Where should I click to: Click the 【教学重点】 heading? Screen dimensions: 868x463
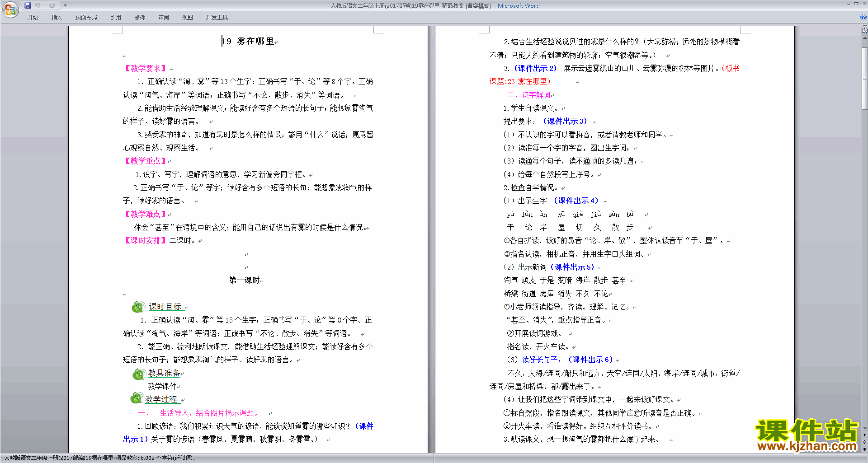pos(145,161)
